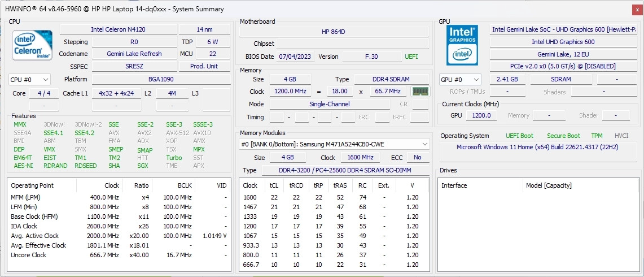
Task: Click the TDP 6 W value
Action: click(x=213, y=42)
